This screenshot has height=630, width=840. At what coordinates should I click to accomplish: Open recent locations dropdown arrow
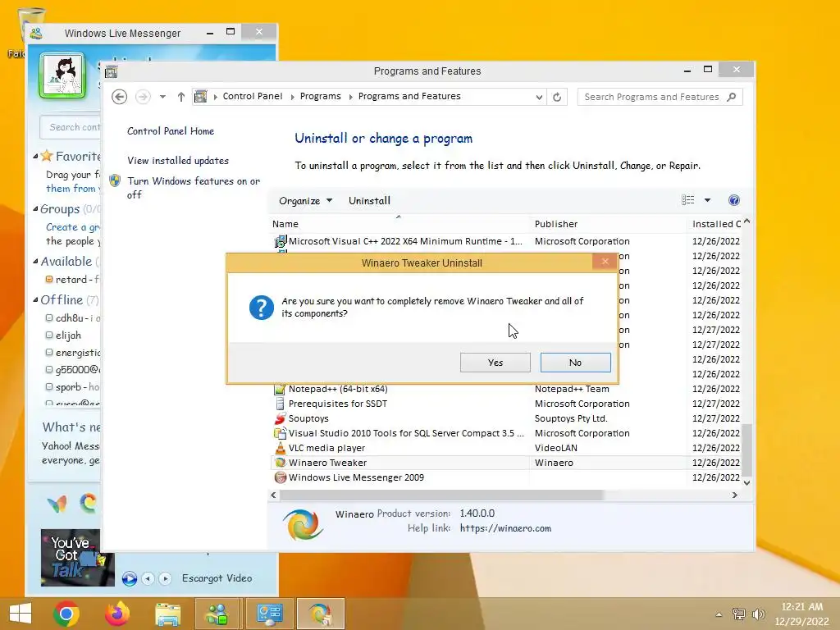pyautogui.click(x=162, y=97)
